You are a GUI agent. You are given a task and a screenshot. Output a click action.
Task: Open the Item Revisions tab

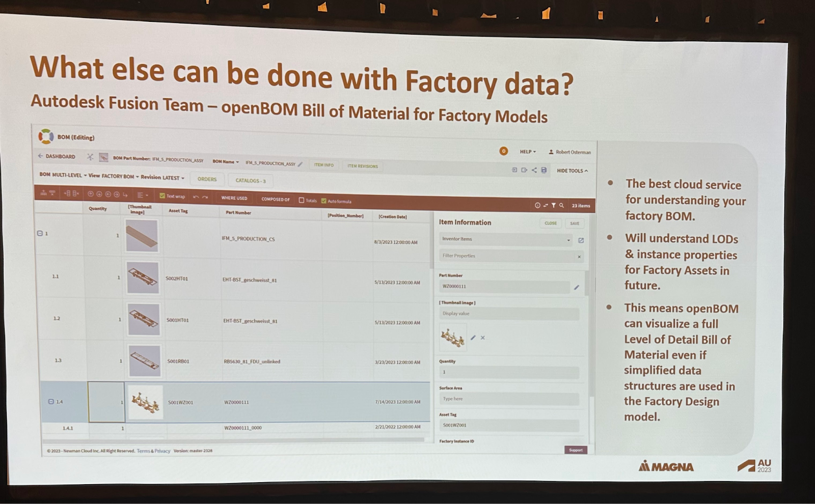click(363, 166)
